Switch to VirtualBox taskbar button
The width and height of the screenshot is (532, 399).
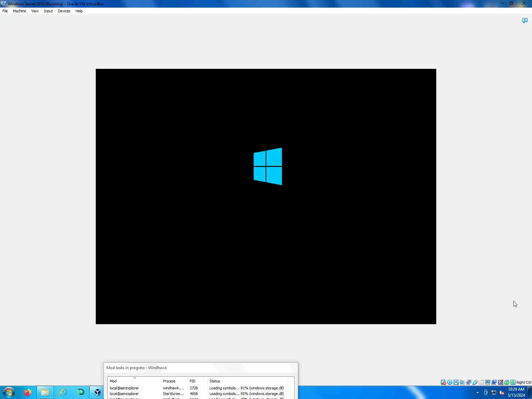tap(97, 392)
